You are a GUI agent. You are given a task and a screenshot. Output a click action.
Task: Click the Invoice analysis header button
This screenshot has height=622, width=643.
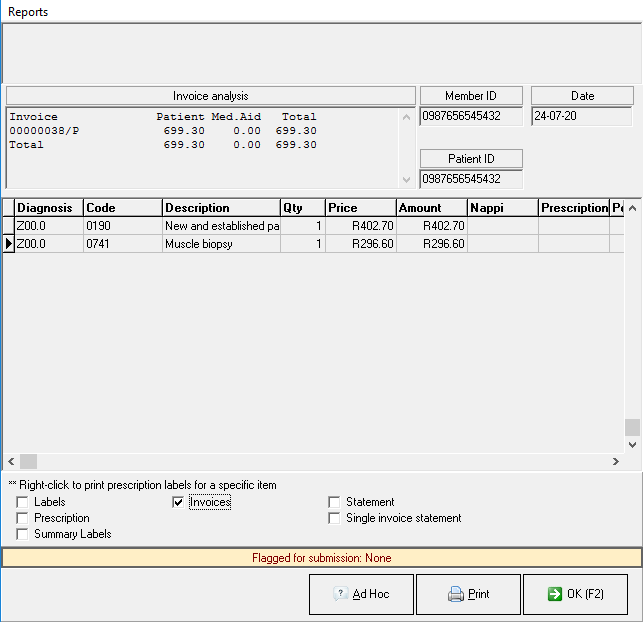pyautogui.click(x=210, y=96)
